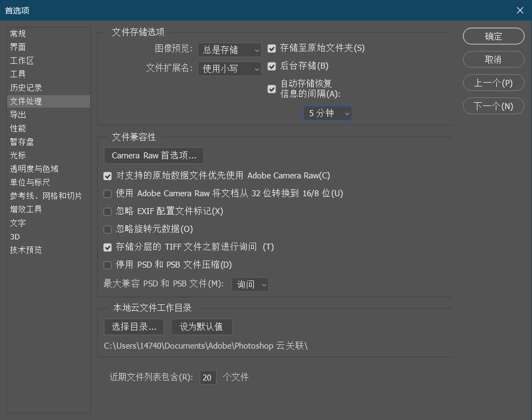
Task: Select 文件处理 in the sidebar
Action: click(49, 101)
